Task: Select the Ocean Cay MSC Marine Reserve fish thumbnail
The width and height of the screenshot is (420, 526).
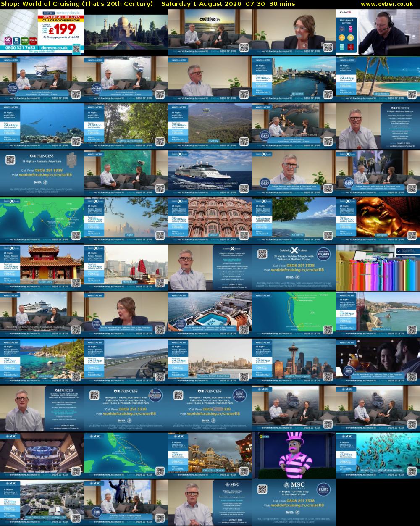Action: coord(378,455)
